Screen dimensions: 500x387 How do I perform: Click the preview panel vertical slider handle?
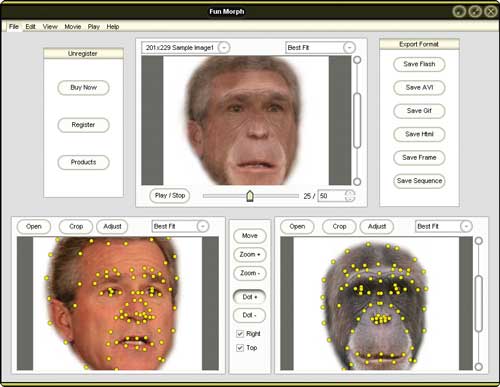357,121
